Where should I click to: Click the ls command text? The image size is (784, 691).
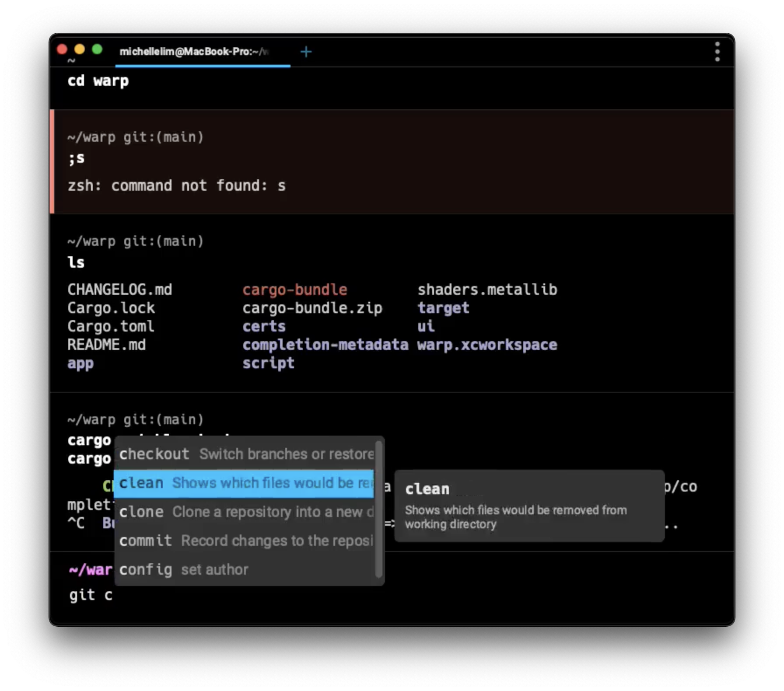[x=76, y=262]
